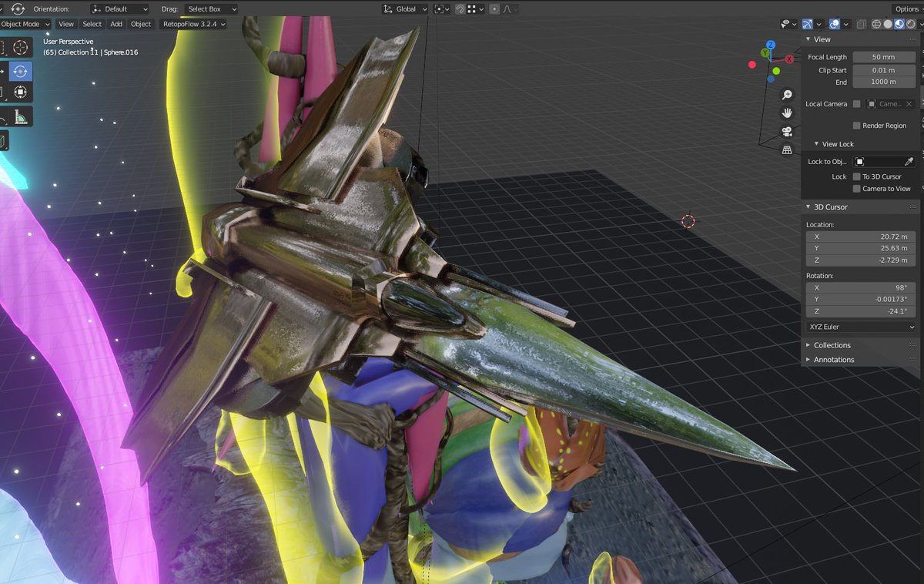The image size is (924, 584).
Task: Open the Options button at top right
Action: point(906,8)
